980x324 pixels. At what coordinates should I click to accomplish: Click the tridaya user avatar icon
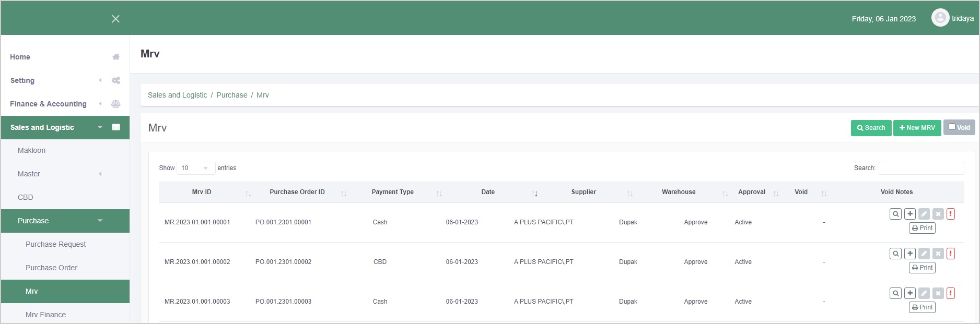(940, 18)
